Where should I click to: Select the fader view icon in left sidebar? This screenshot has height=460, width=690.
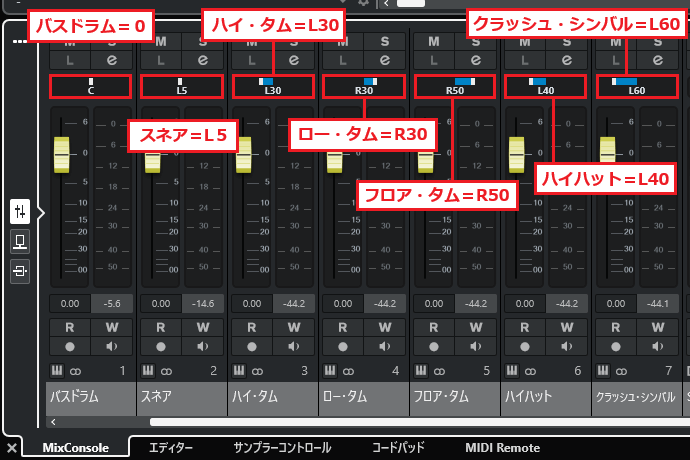pyautogui.click(x=20, y=211)
